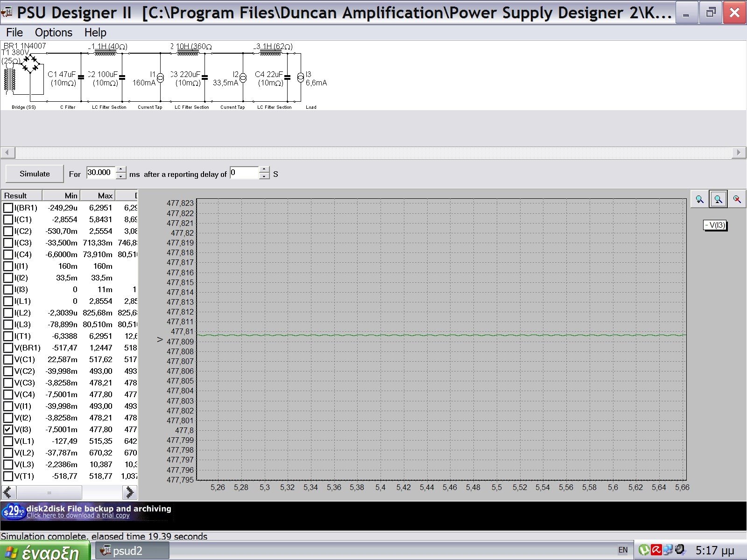Screen dimensions: 747x560
Task: Click the simulation time input field
Action: (101, 173)
